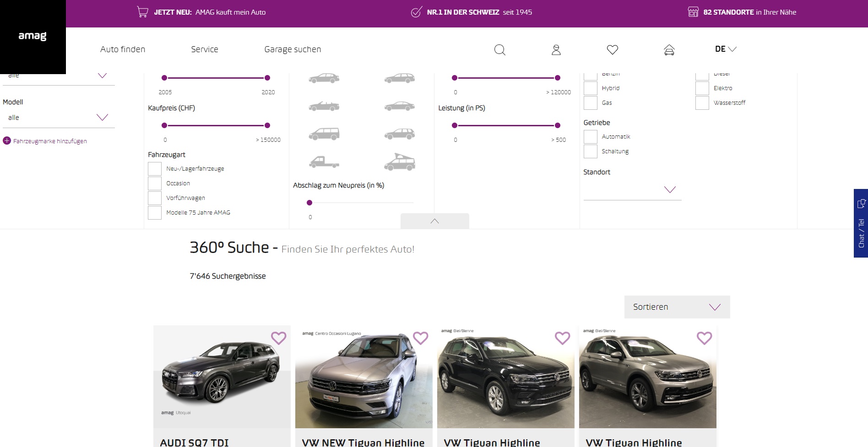This screenshot has height=447, width=868.
Task: Open the Chat / Tel side widget
Action: (x=861, y=223)
